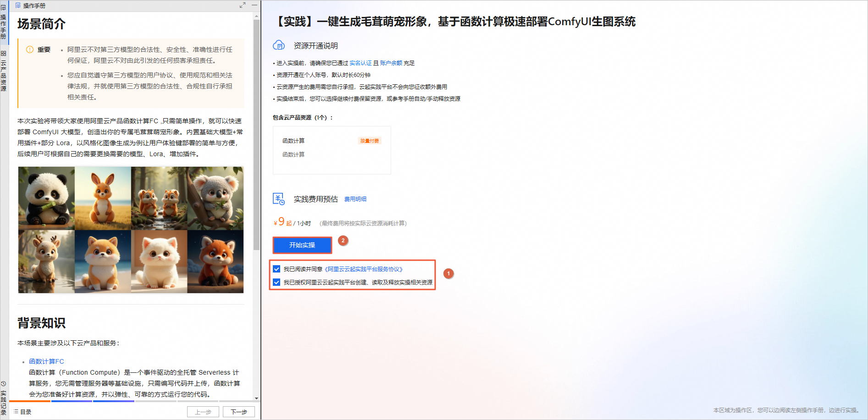Image resolution: width=868 pixels, height=420 pixels.
Task: Click the 资源开通说明 heading text
Action: pos(315,46)
